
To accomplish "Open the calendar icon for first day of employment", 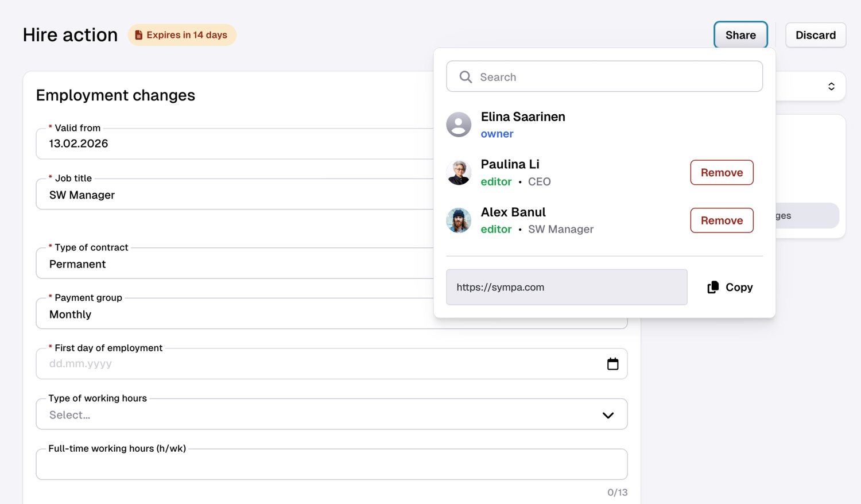I will [x=612, y=363].
